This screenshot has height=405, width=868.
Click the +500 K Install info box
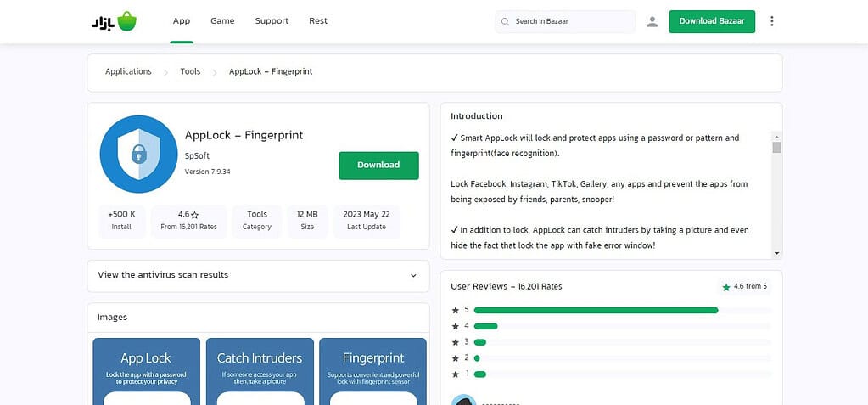122,220
